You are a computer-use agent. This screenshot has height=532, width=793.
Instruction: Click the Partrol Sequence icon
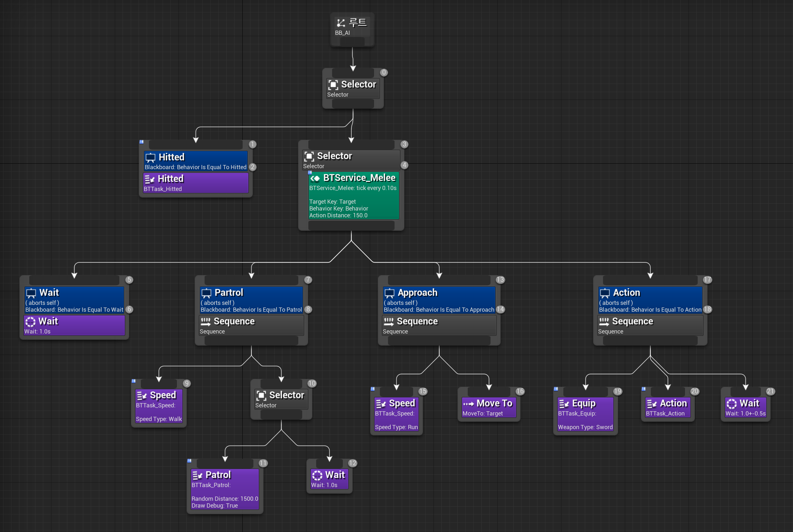206,322
